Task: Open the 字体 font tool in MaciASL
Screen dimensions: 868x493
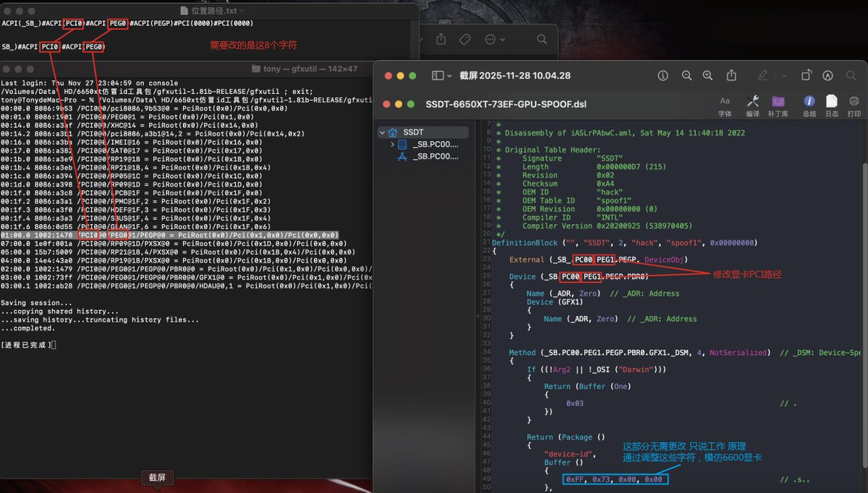Action: 725,106
